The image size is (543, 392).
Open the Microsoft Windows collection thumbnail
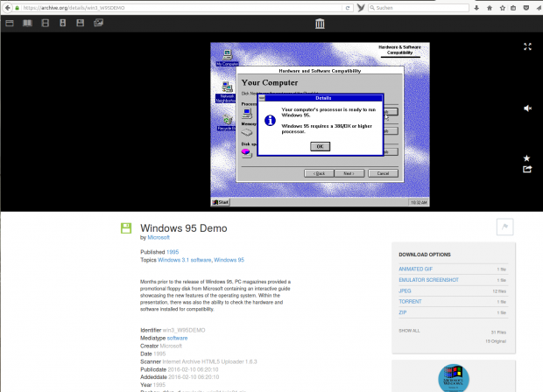click(x=454, y=378)
